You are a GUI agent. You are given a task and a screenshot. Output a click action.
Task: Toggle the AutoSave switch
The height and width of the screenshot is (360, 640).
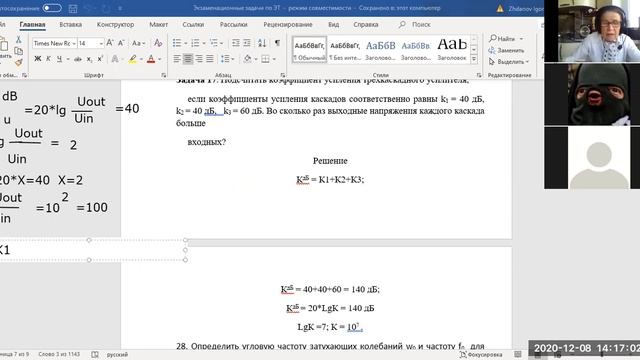tap(52, 8)
